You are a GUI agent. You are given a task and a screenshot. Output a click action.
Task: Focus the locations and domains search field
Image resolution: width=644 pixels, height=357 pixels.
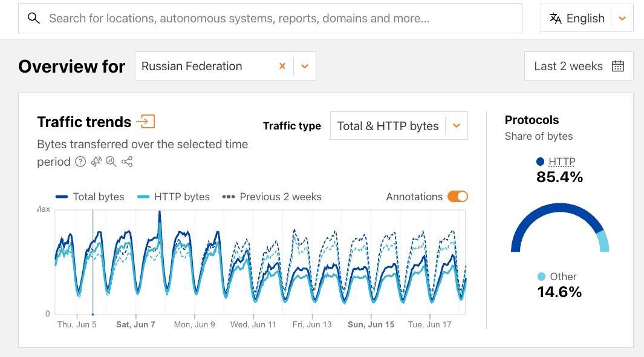[270, 18]
